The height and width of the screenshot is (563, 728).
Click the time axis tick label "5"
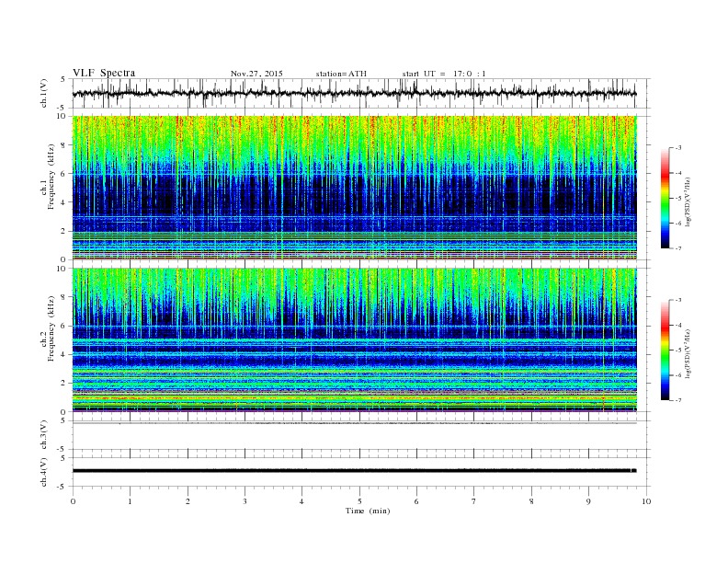(359, 501)
